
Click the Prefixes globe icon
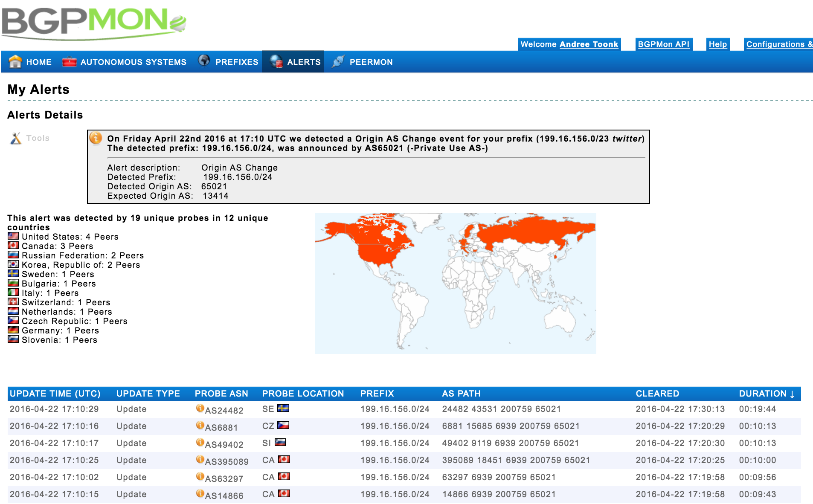pos(204,61)
